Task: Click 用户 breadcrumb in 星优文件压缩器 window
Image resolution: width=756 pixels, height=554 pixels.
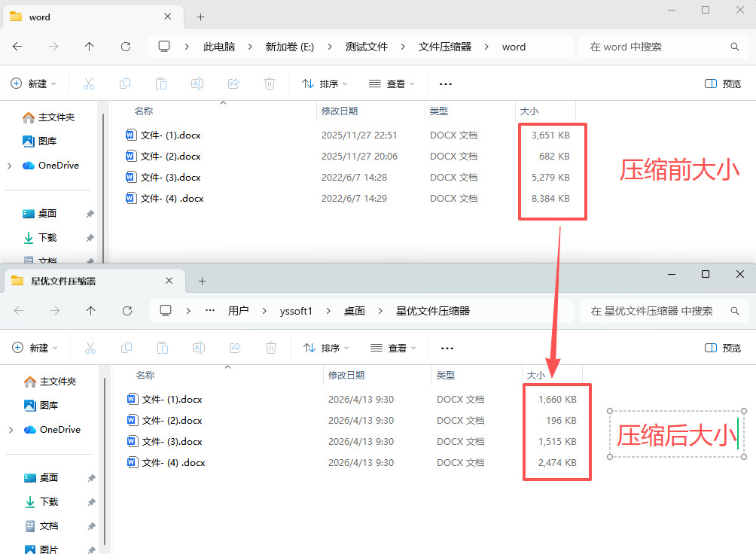Action: [238, 311]
